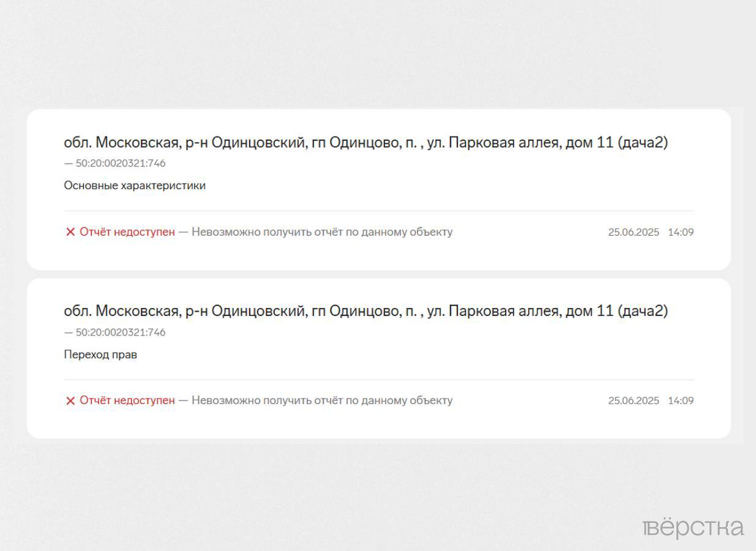Select cadastral number in Основные характеристики card

tap(120, 163)
